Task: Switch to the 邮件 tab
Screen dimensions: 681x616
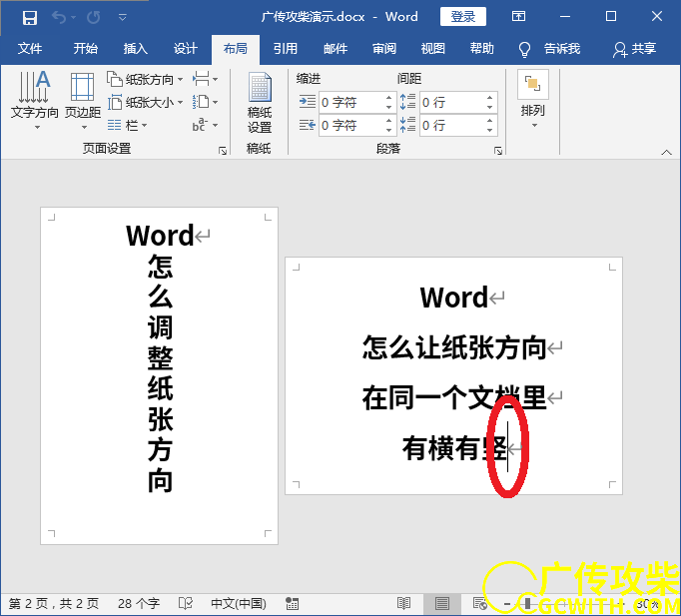Action: pyautogui.click(x=336, y=48)
